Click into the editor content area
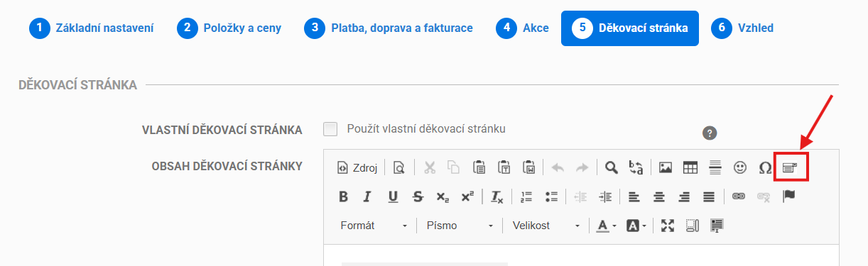The height and width of the screenshot is (266, 868). click(581, 255)
